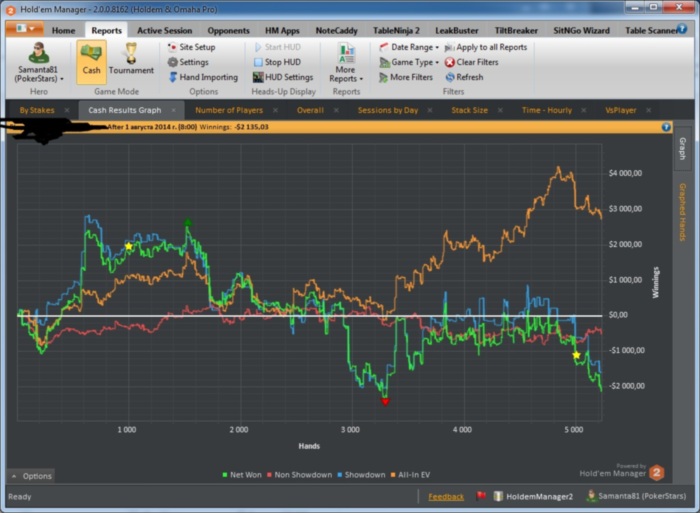Close the Cash Results Graph tab
The height and width of the screenshot is (513, 700).
point(174,110)
